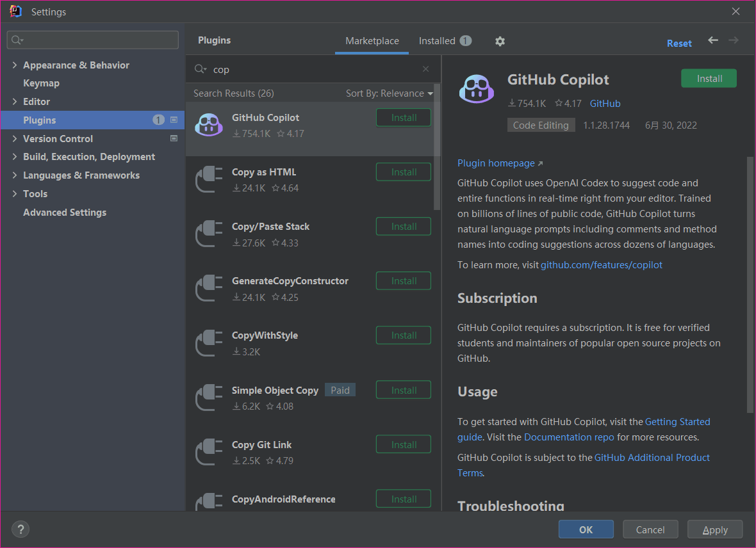Click the forward navigation arrow
756x548 pixels.
(734, 40)
